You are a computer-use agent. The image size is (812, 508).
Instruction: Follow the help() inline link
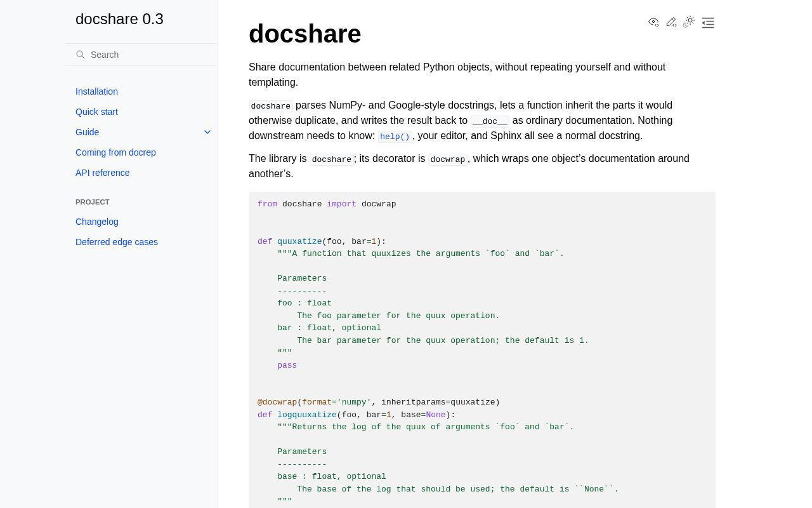(395, 137)
